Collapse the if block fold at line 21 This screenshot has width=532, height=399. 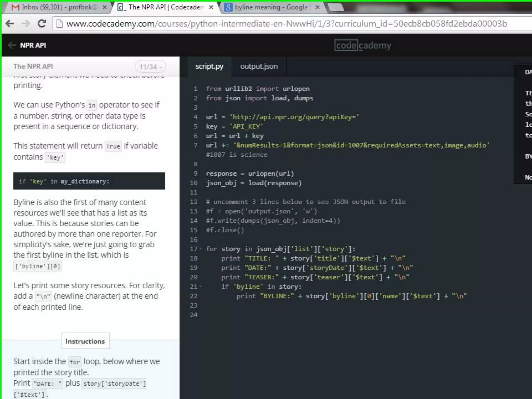(201, 287)
